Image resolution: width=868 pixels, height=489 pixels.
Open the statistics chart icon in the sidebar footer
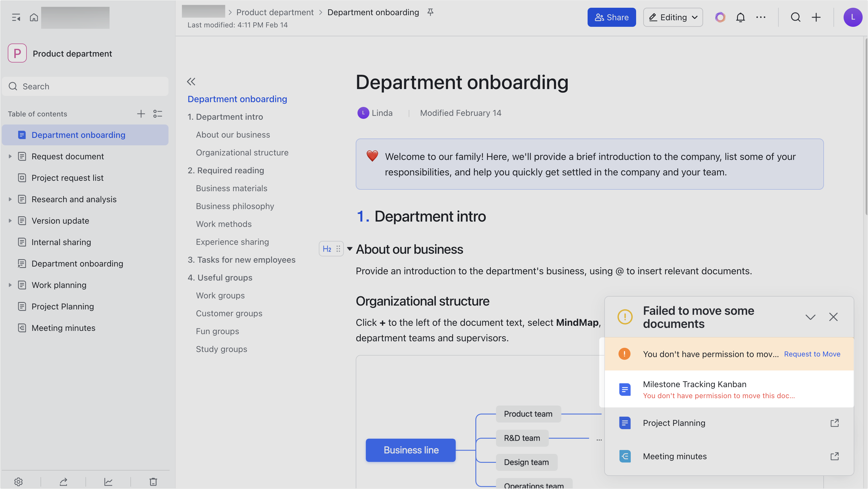(x=108, y=482)
